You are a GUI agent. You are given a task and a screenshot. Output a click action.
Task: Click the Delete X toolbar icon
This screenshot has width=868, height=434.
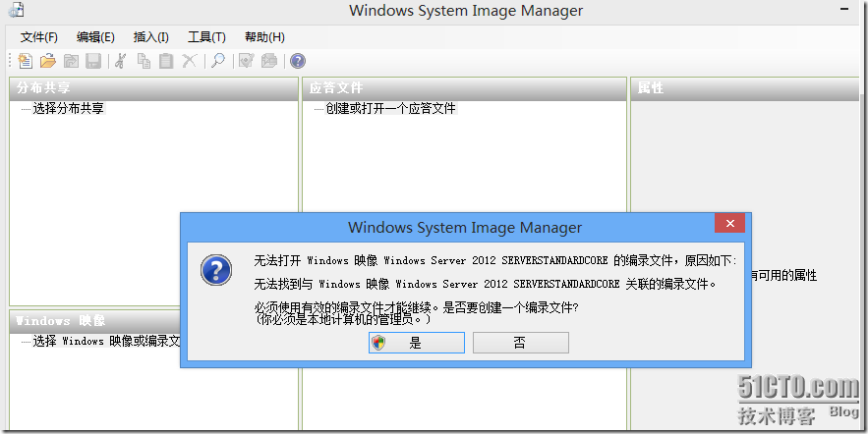(x=190, y=61)
